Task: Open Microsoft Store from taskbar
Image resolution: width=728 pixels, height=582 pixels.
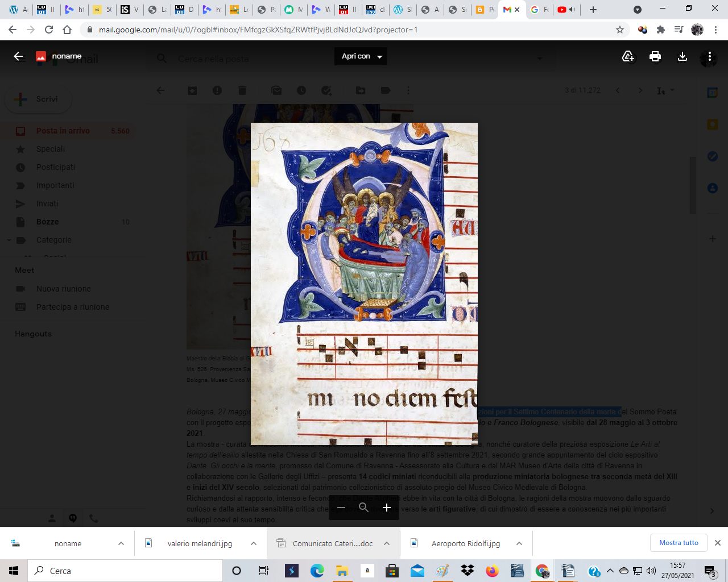Action: [x=392, y=571]
